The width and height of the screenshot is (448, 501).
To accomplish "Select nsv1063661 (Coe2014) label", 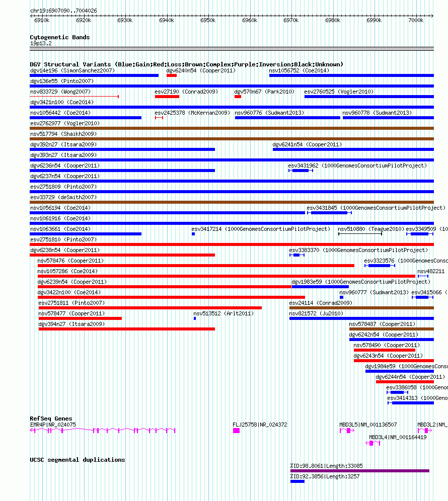I will tap(60, 229).
